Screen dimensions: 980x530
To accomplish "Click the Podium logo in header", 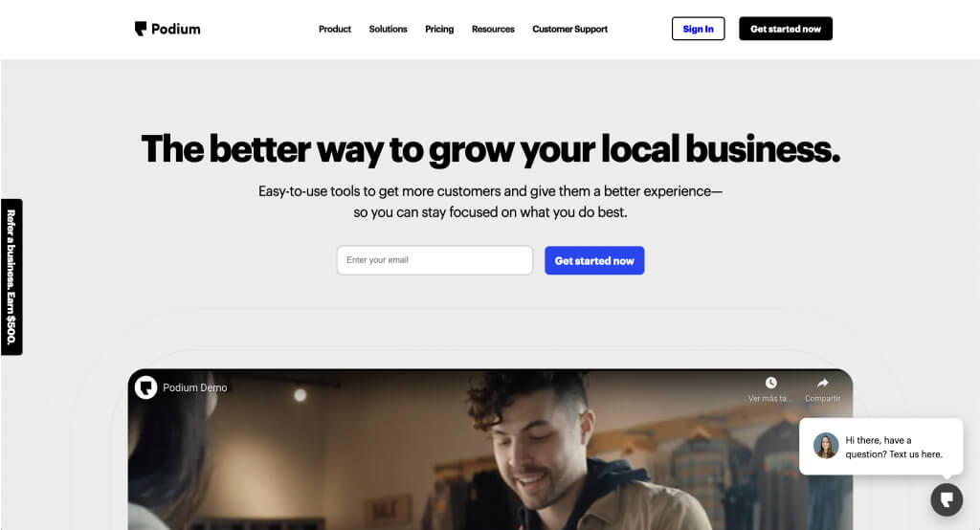I will [x=167, y=29].
